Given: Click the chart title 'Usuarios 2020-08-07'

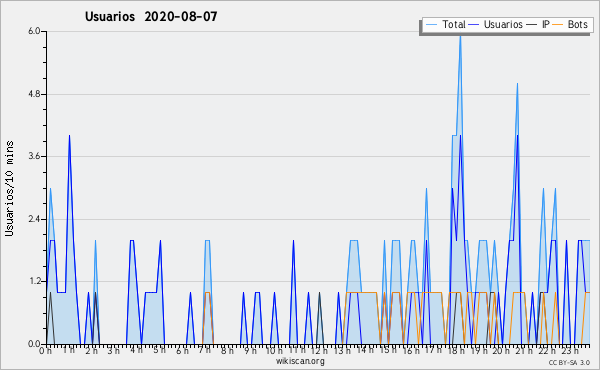Looking at the screenshot, I should [151, 17].
